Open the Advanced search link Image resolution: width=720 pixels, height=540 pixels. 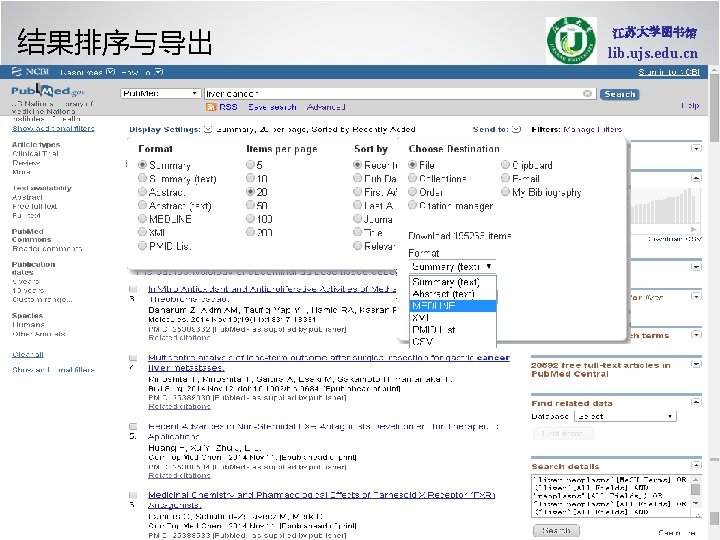tap(326, 107)
